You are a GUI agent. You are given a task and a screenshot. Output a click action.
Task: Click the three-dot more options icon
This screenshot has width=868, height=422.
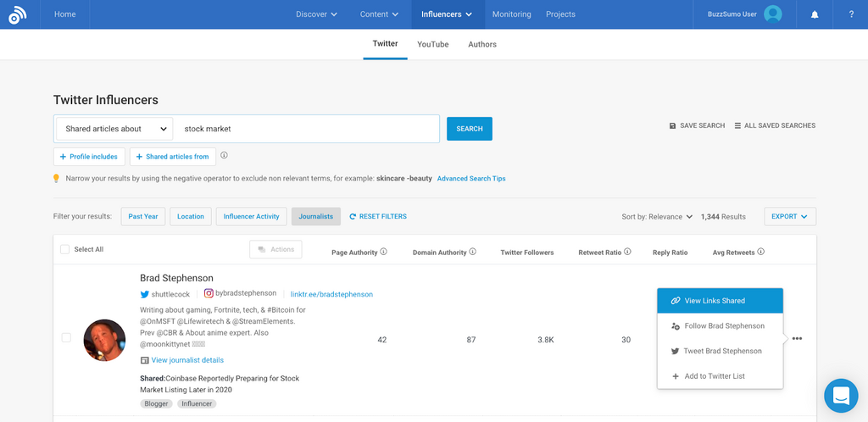coord(797,339)
